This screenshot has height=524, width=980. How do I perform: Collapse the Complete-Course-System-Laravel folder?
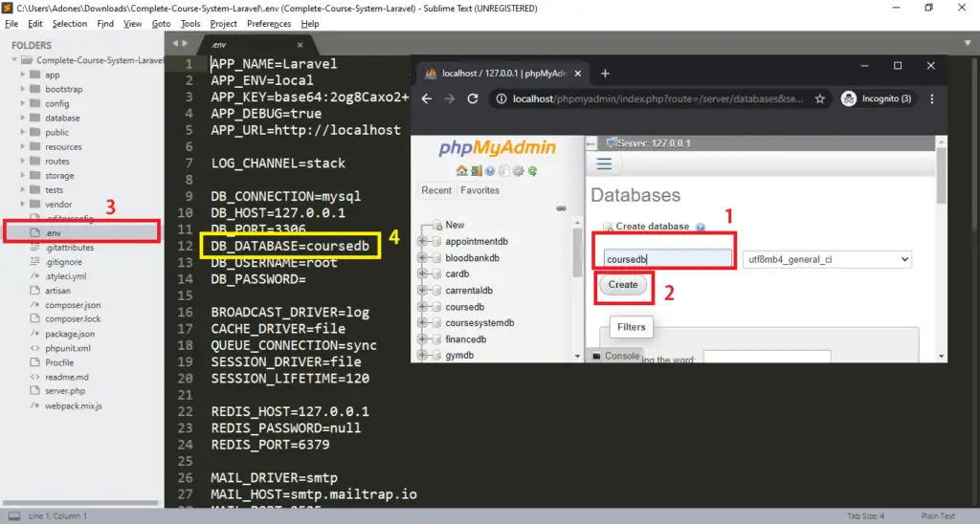point(17,60)
